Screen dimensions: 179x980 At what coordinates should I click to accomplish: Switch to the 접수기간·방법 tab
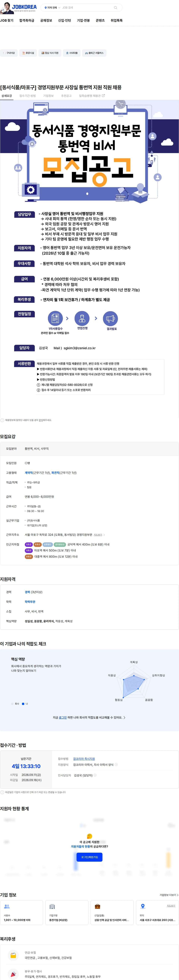point(27,96)
